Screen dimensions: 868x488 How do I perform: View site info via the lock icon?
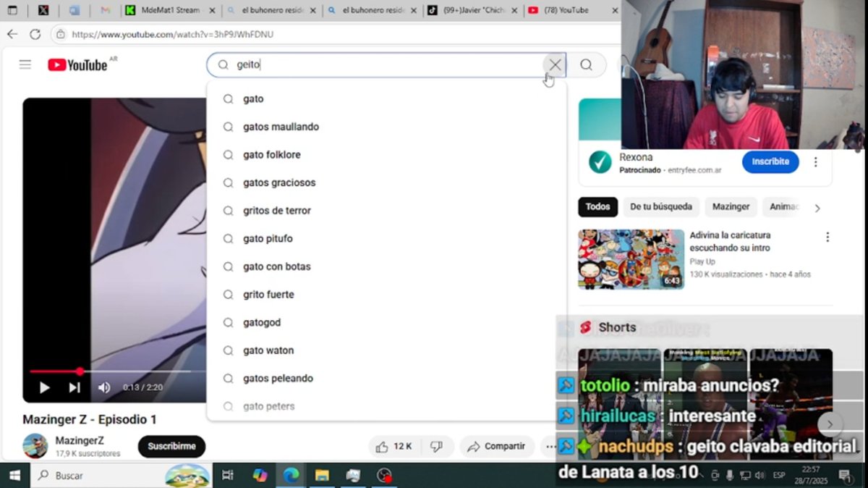coord(61,34)
